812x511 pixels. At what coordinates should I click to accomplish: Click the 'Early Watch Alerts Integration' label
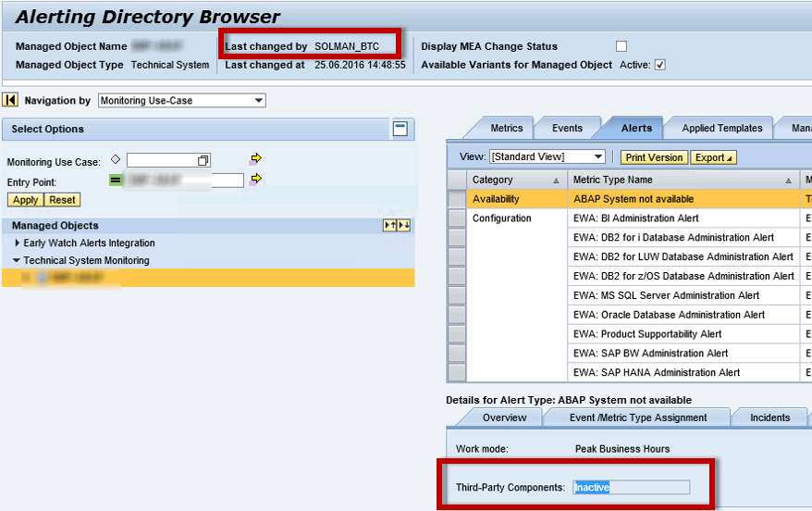point(89,243)
